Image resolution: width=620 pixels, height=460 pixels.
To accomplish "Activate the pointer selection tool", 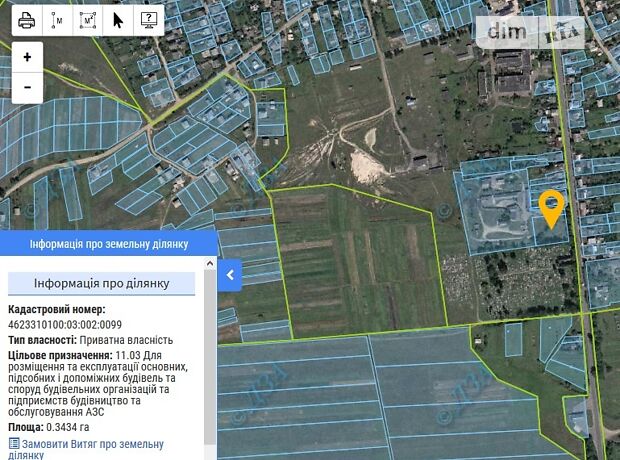I will click(x=118, y=20).
